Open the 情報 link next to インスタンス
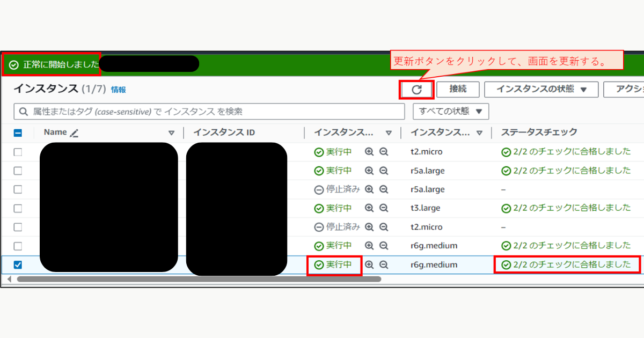 point(118,90)
